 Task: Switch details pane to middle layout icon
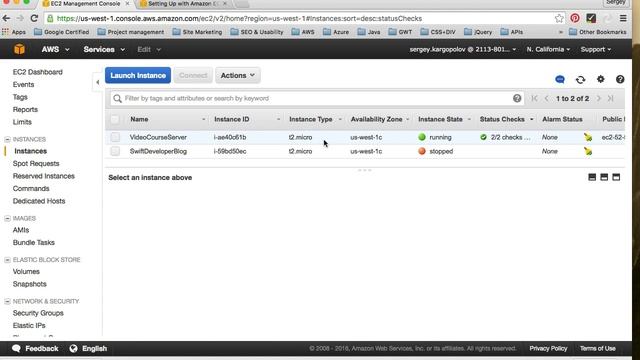(x=604, y=177)
